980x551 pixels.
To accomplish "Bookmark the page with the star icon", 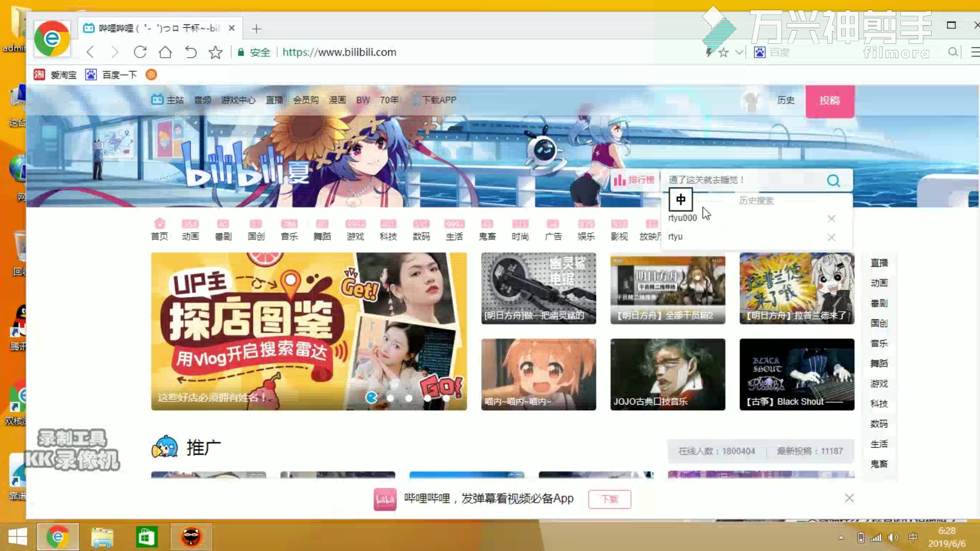I will point(215,52).
